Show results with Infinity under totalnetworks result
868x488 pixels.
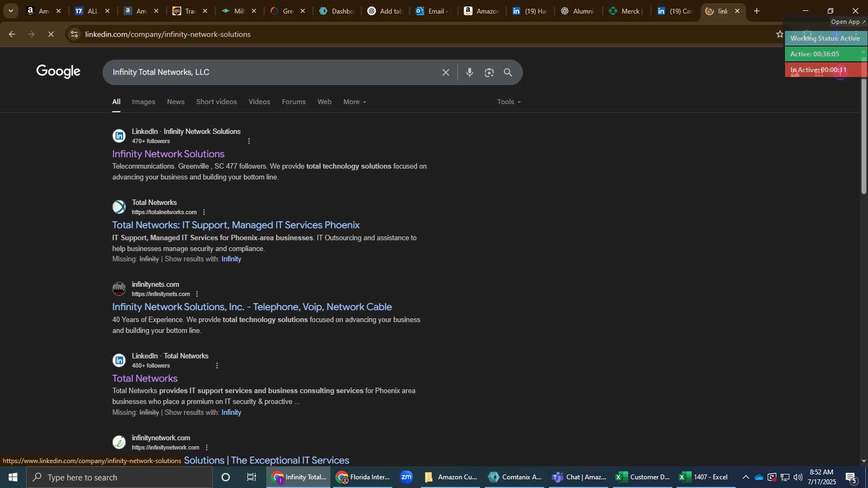pyautogui.click(x=231, y=259)
